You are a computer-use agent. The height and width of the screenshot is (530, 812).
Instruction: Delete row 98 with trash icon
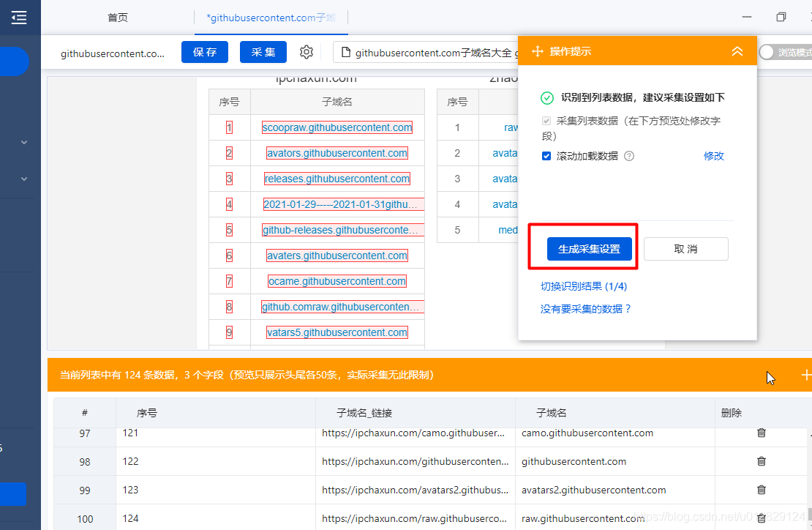tap(761, 461)
